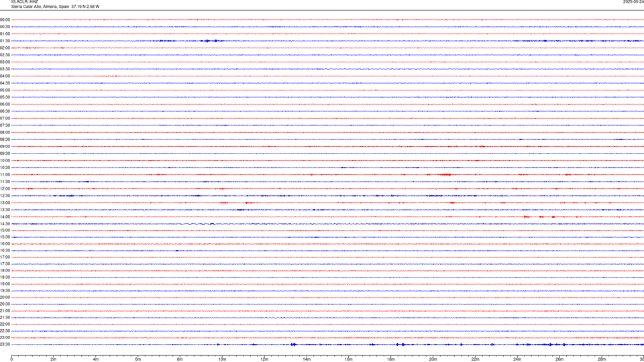Click the 22m minute-axis label
644x362 pixels.
click(475, 359)
